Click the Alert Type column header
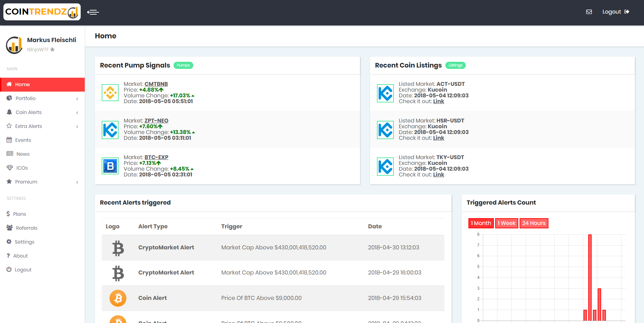This screenshot has height=323, width=644. [x=153, y=227]
